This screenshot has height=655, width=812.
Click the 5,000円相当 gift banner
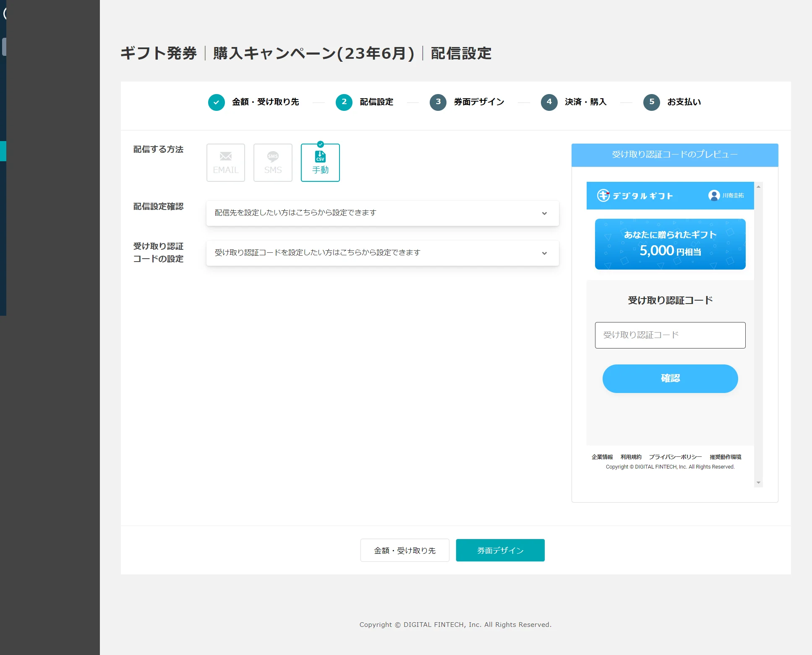(x=670, y=244)
